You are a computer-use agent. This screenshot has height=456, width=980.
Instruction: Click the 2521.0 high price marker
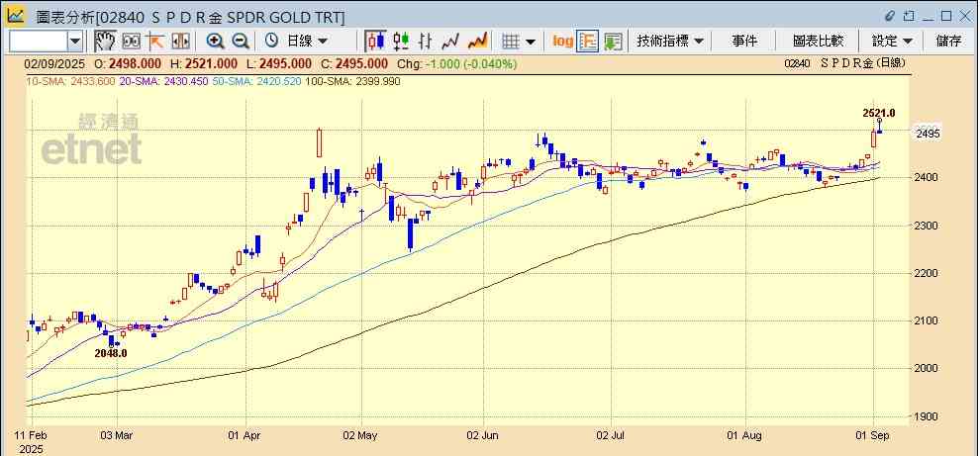[x=879, y=113]
